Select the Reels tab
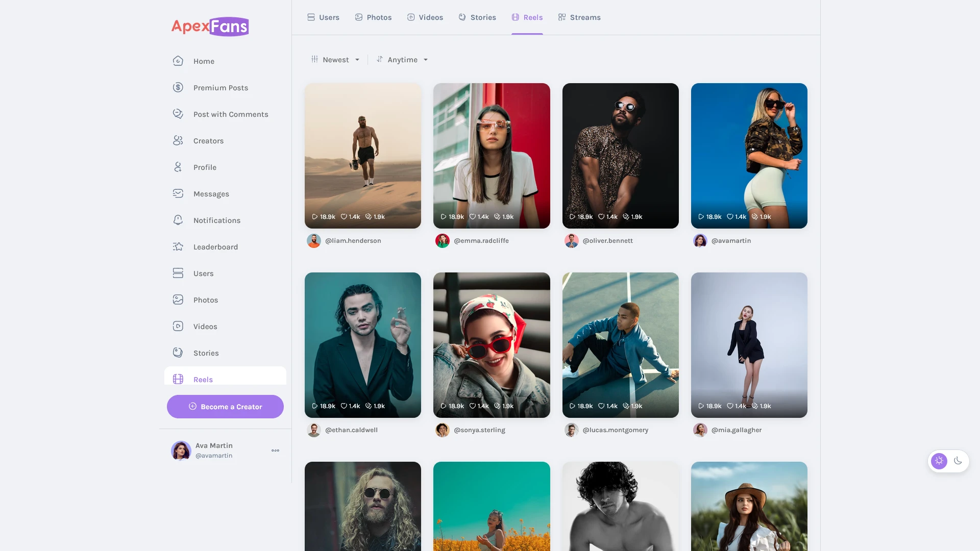This screenshot has width=980, height=551. 527,17
